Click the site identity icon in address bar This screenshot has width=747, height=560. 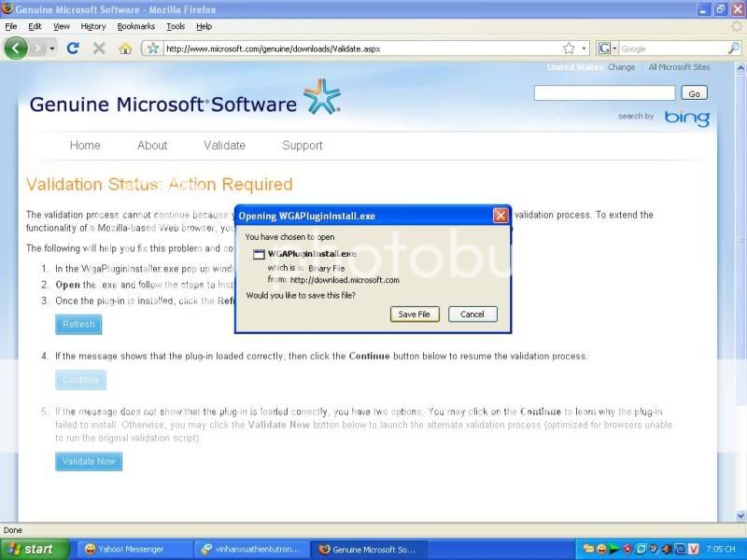152,49
